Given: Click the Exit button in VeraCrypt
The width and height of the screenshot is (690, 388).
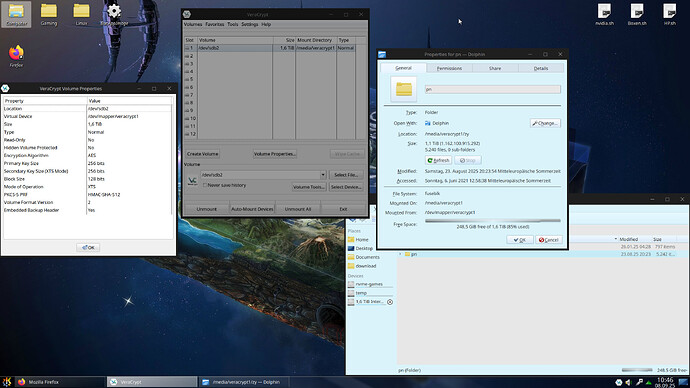Looking at the screenshot, I should tap(343, 209).
